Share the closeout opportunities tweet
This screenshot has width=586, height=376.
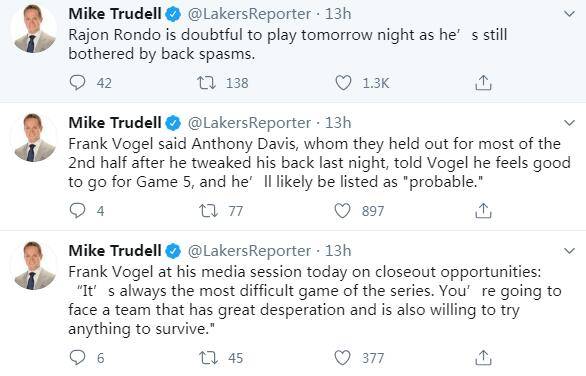click(483, 358)
